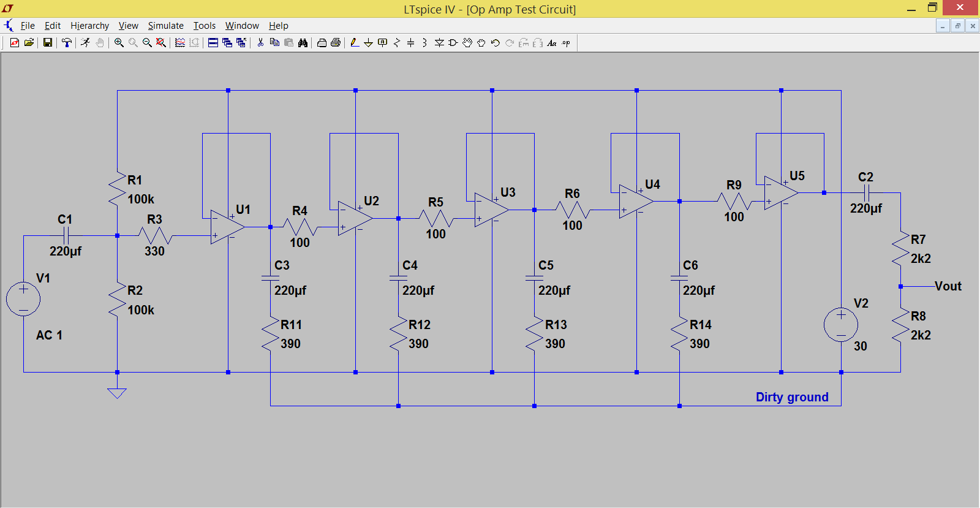
Task: Click the Find binoculars icon
Action: click(303, 42)
